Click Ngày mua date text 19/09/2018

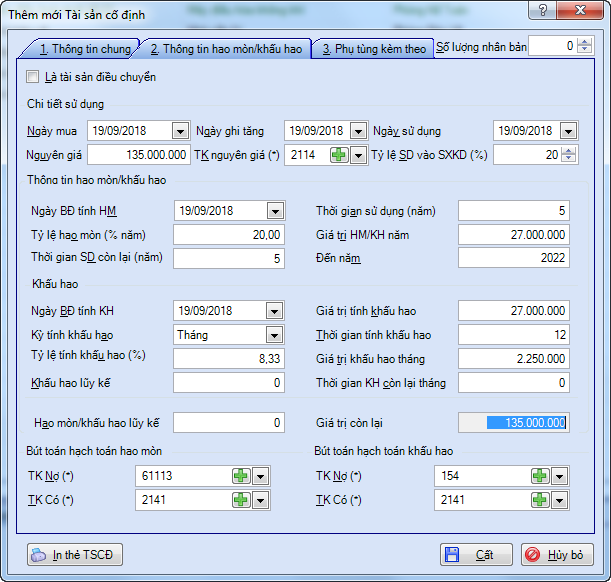119,131
